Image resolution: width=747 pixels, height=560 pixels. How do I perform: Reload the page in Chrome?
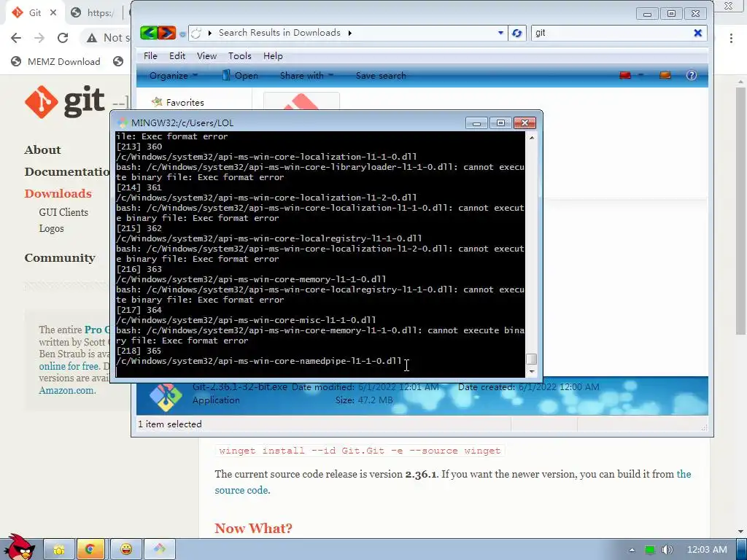pyautogui.click(x=63, y=38)
